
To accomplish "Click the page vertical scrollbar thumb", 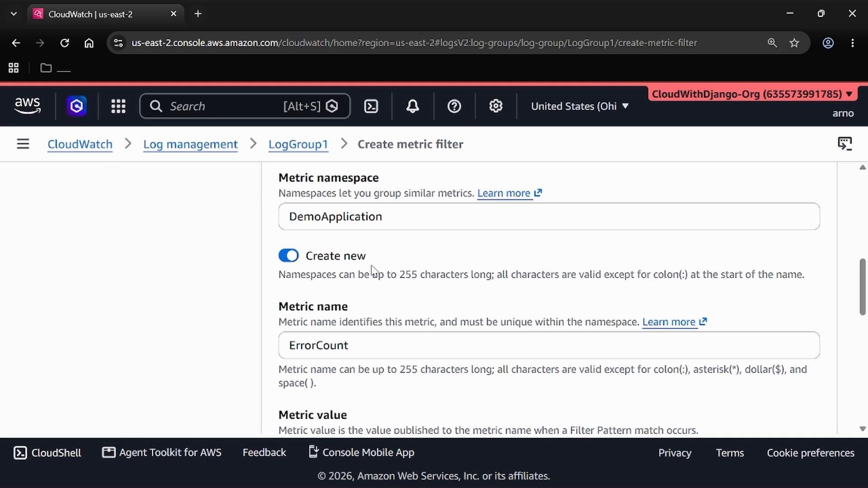I will tap(863, 286).
